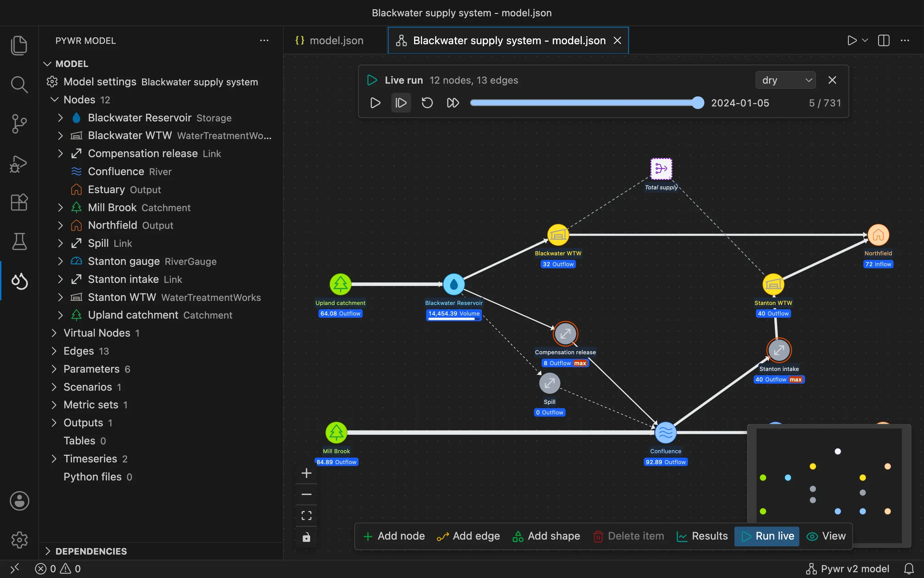The image size is (924, 578).
Task: Click the live run timestep slider handle
Action: 698,103
